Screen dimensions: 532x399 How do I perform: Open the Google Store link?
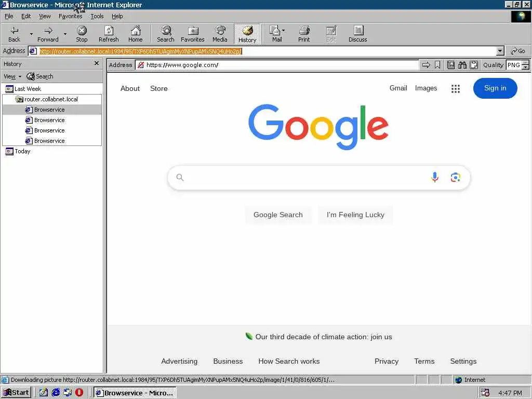pos(159,88)
